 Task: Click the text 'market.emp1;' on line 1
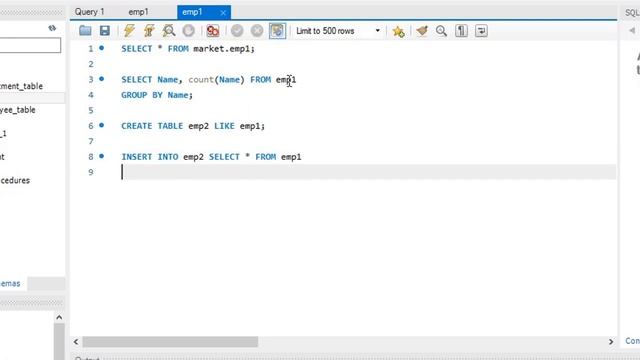pyautogui.click(x=224, y=49)
